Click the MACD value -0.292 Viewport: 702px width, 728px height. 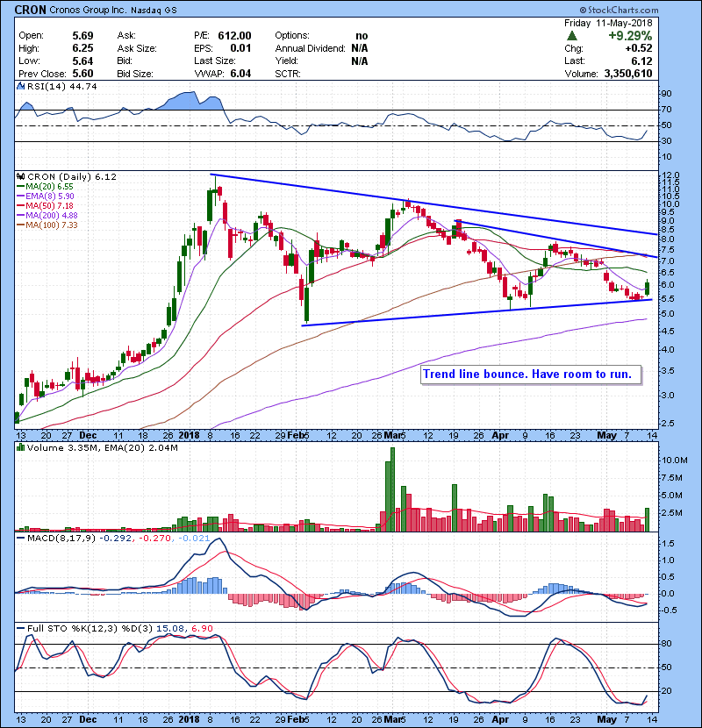point(115,539)
